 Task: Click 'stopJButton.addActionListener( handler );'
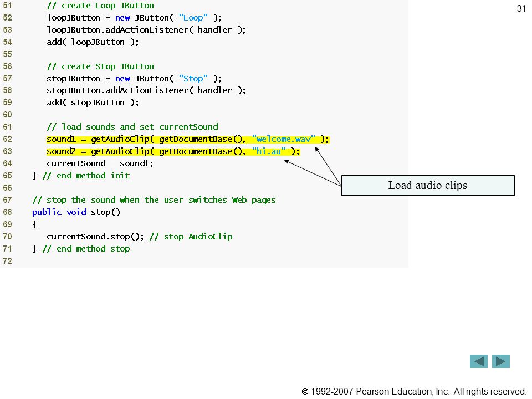point(146,90)
